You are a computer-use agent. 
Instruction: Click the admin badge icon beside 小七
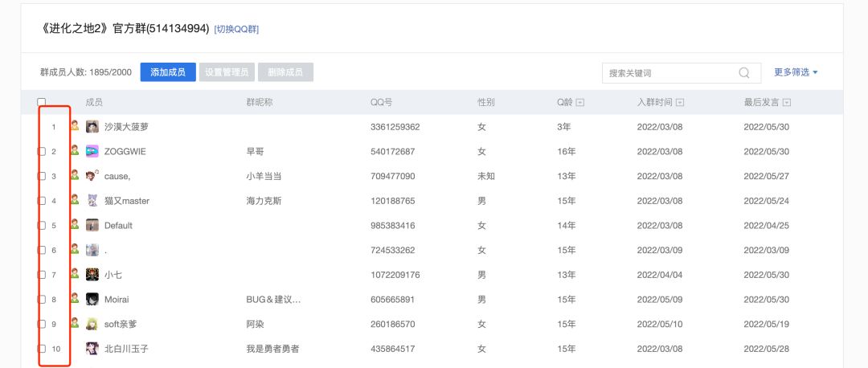click(75, 273)
